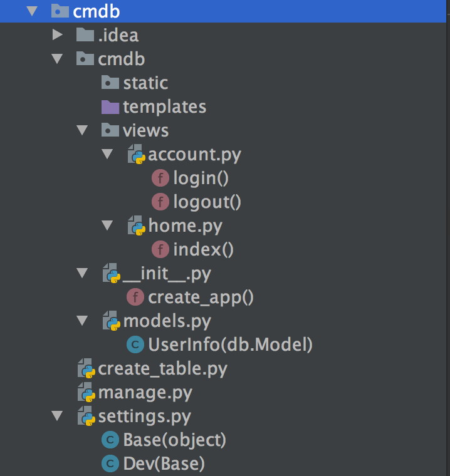Viewport: 450px width, 476px height.
Task: Collapse the models.py node arrow
Action: click(82, 321)
